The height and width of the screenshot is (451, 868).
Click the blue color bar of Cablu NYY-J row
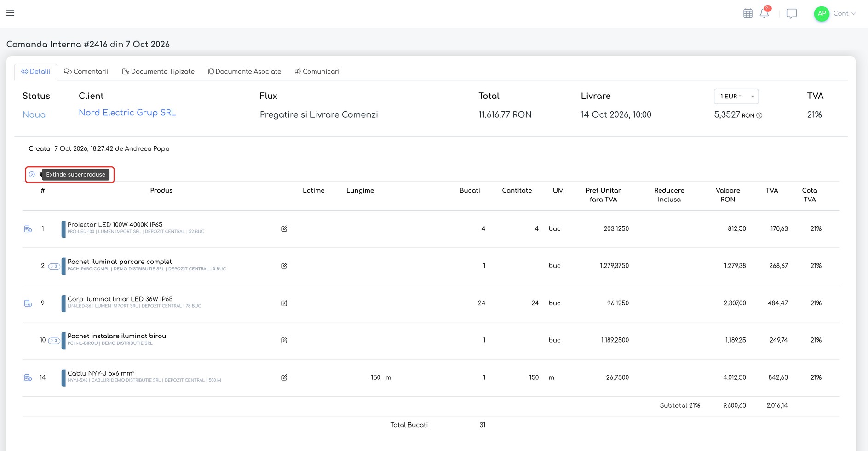coord(63,377)
